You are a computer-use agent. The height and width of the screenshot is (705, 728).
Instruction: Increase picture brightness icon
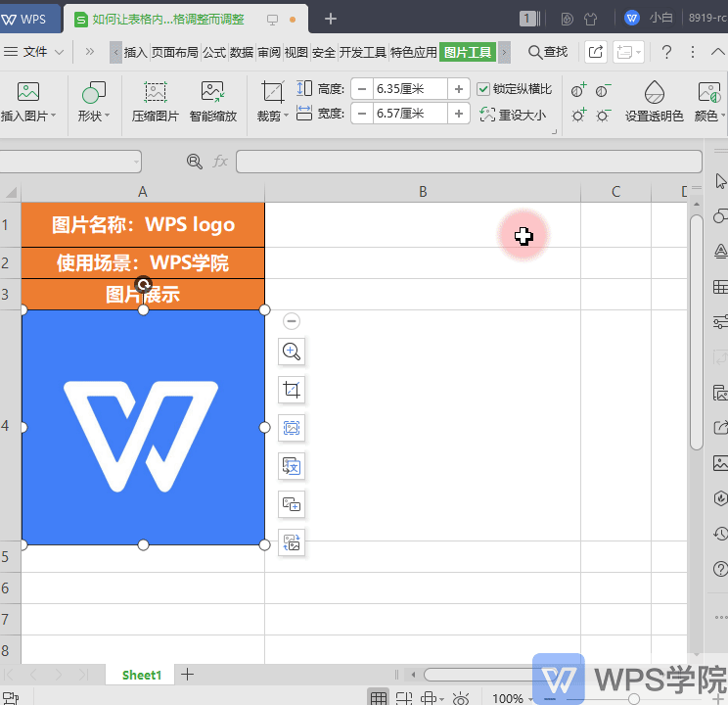pyautogui.click(x=578, y=115)
